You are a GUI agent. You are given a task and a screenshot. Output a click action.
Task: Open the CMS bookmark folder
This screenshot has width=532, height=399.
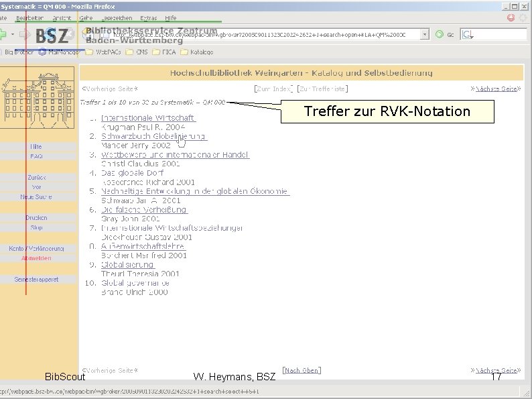(x=137, y=52)
